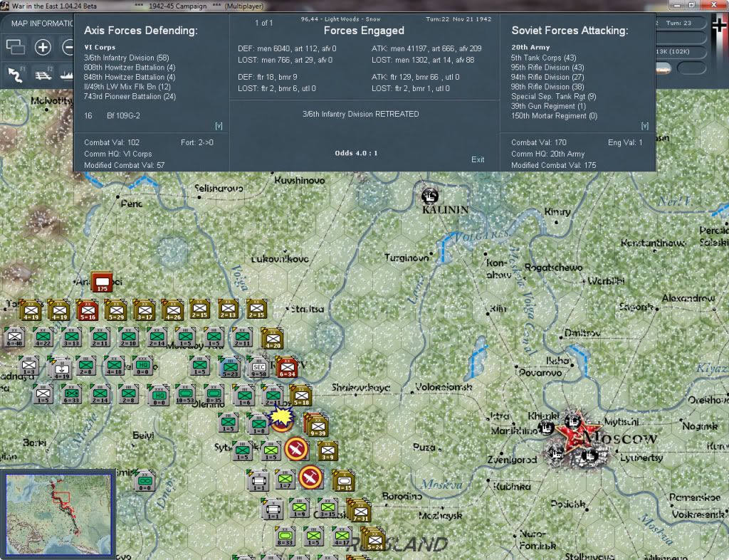Expand the Axis defending forces [v] details
The height and width of the screenshot is (560, 729).
coord(219,126)
